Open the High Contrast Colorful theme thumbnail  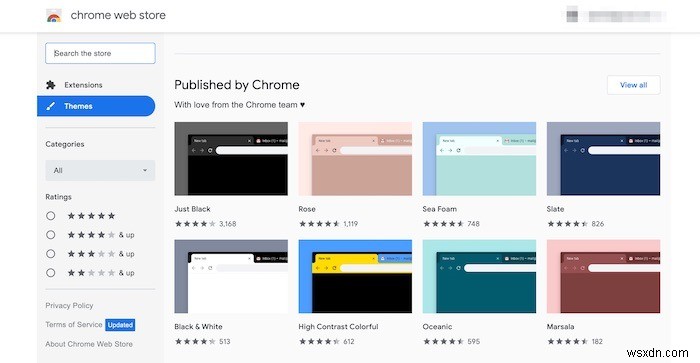(x=355, y=276)
